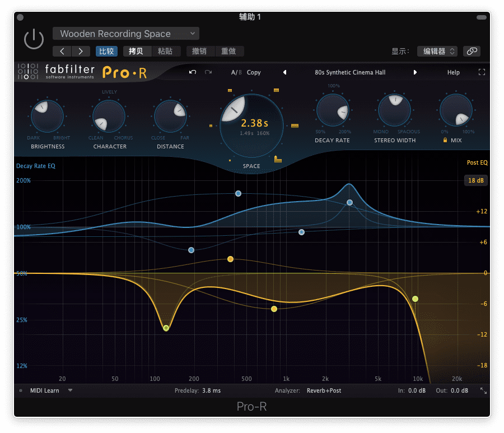Toggle the Mix lock icon
This screenshot has width=504, height=433.
pyautogui.click(x=445, y=140)
